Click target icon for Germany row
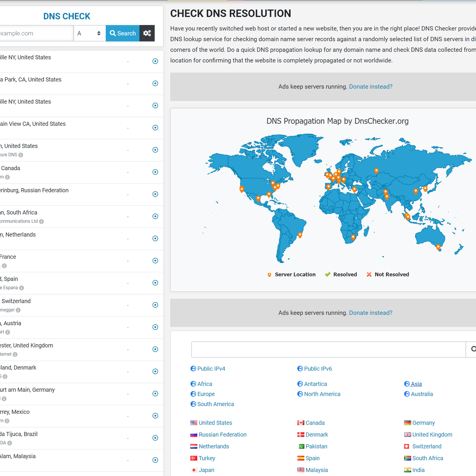 coord(155,394)
